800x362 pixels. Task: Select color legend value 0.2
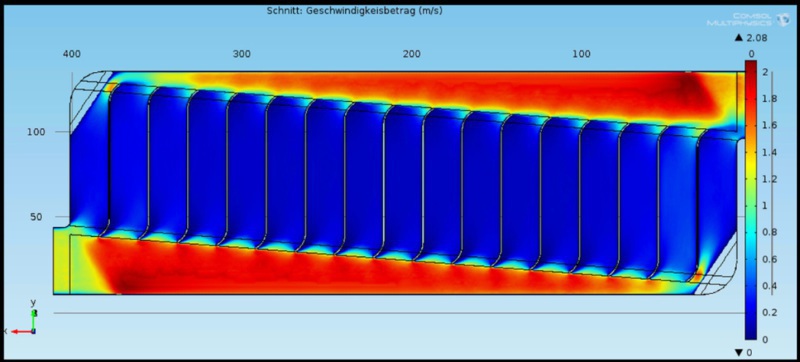tap(770, 313)
